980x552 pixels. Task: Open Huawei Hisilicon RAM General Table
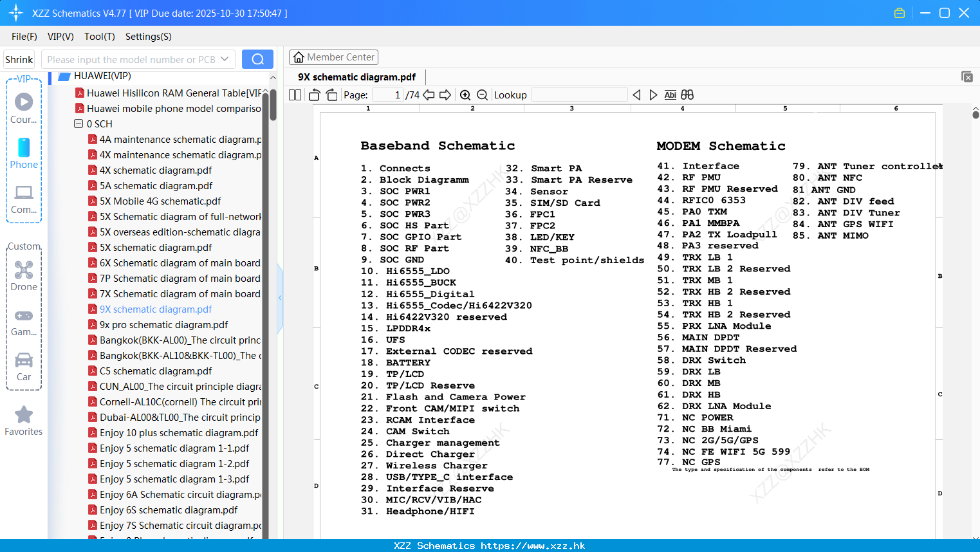click(x=169, y=93)
